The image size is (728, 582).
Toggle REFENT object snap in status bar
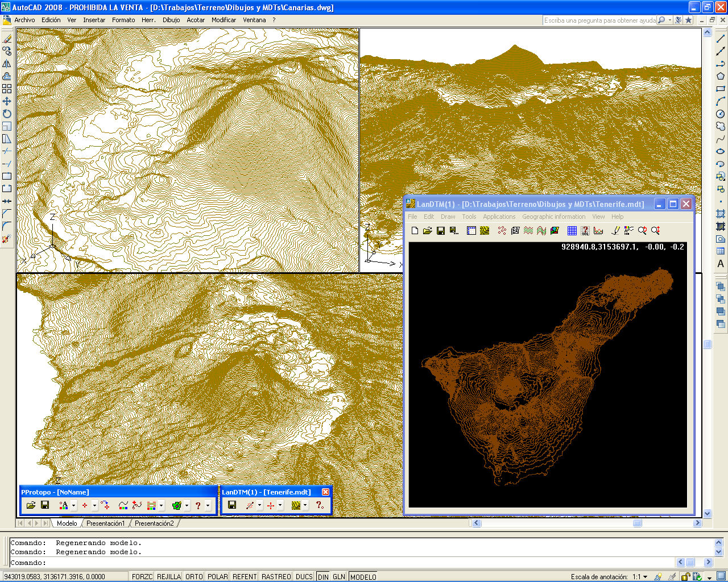click(x=245, y=576)
